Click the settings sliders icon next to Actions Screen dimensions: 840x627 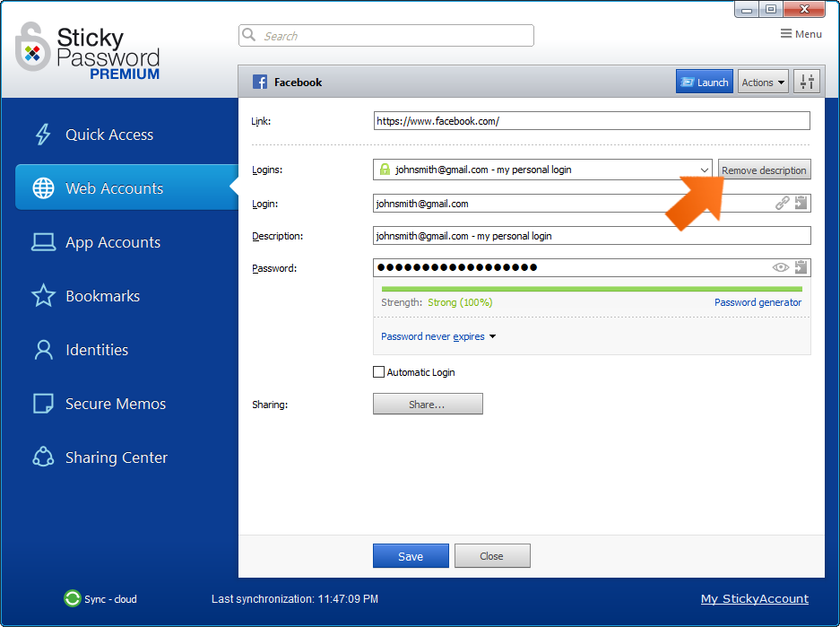[807, 82]
